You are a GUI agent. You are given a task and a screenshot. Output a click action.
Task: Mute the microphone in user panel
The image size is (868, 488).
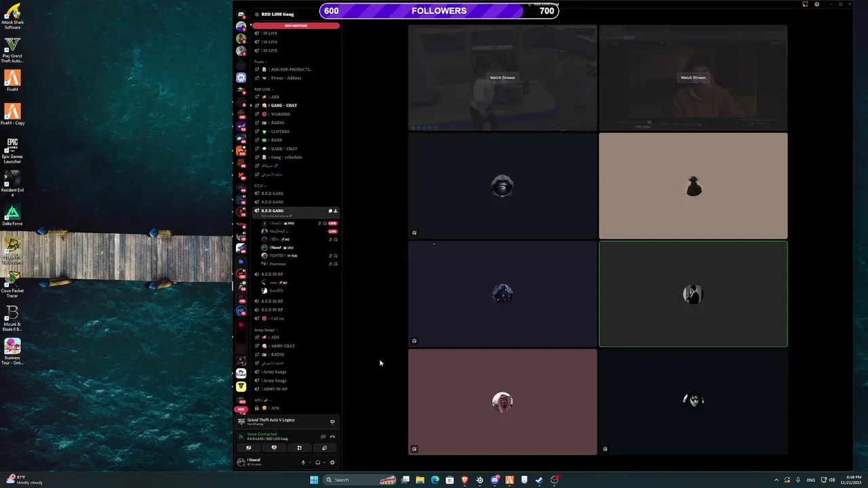tap(303, 462)
